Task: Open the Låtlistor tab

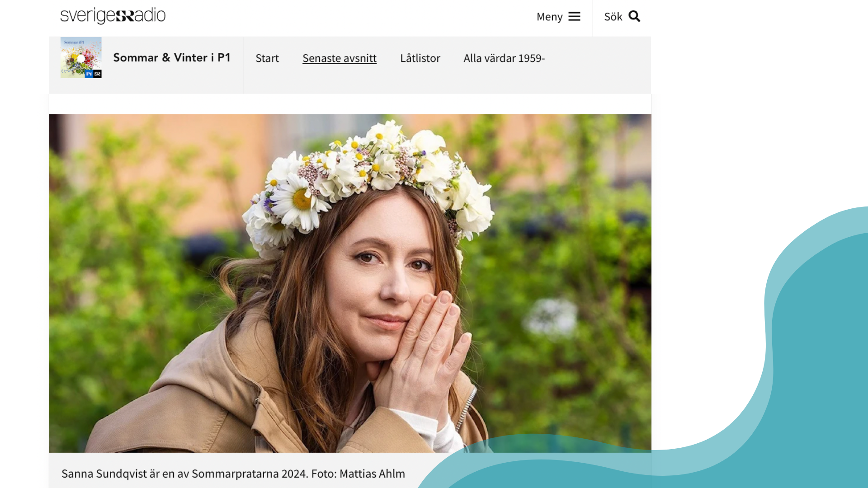Action: click(420, 58)
